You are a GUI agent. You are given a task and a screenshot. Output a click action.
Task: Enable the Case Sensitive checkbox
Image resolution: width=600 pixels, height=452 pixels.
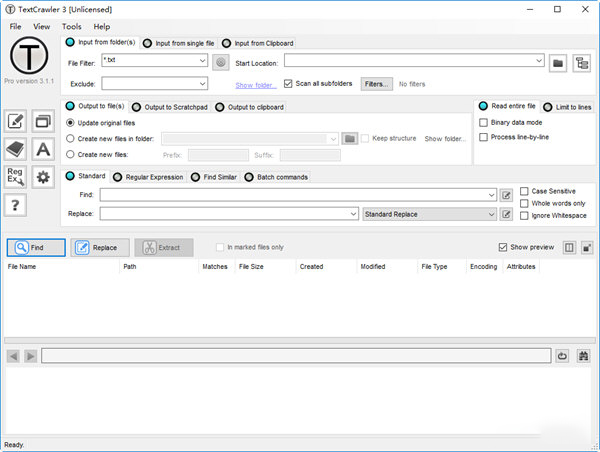(524, 190)
